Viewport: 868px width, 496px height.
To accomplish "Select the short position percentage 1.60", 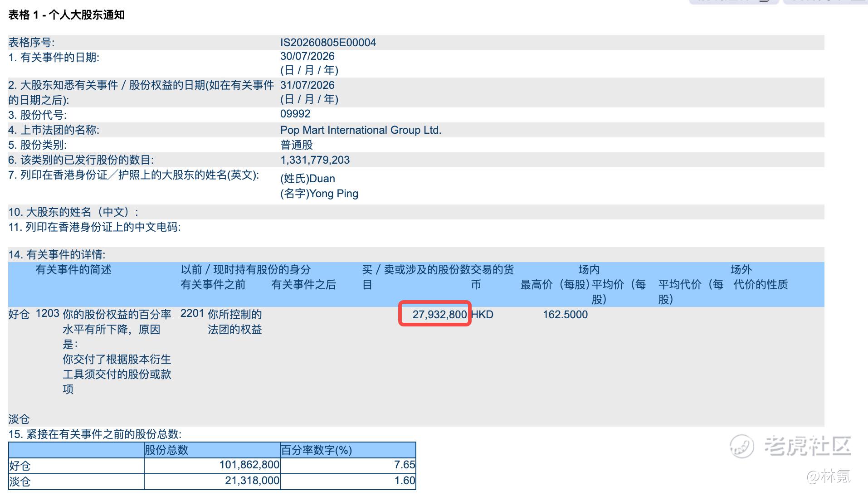I will [405, 481].
